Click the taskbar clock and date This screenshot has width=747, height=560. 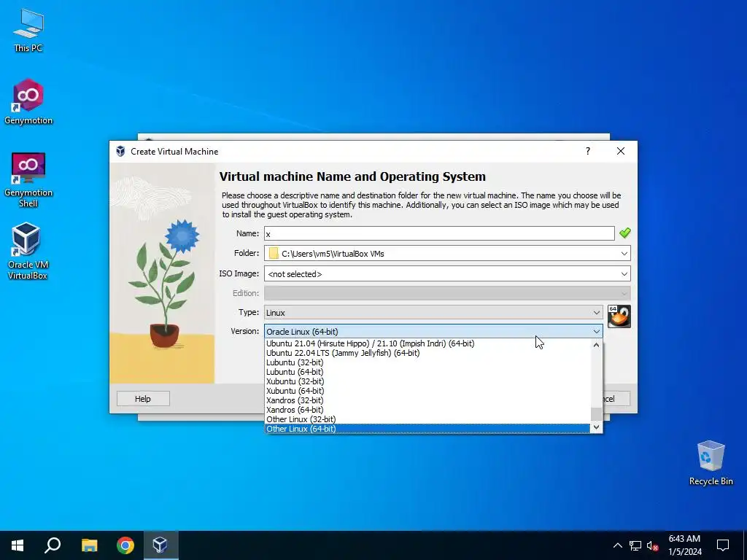684,545
